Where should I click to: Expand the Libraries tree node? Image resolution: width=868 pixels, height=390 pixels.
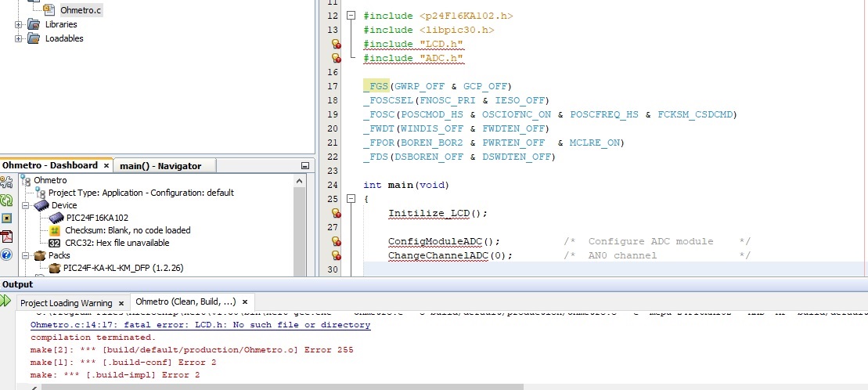pyautogui.click(x=18, y=24)
